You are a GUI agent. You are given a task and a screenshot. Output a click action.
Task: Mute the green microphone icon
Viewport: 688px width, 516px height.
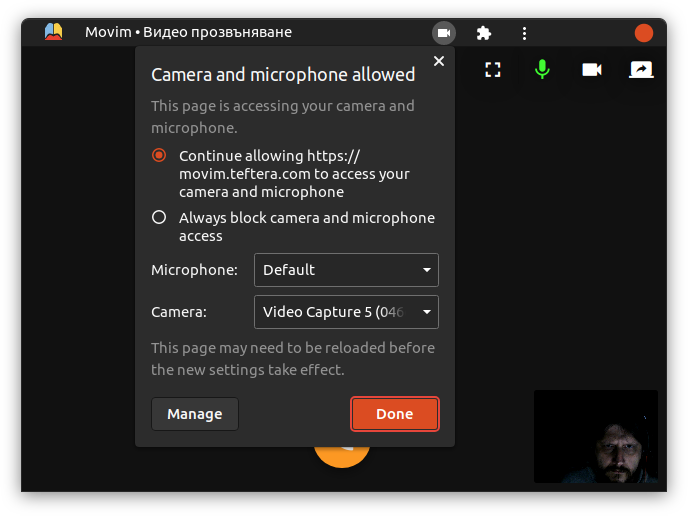click(x=542, y=70)
